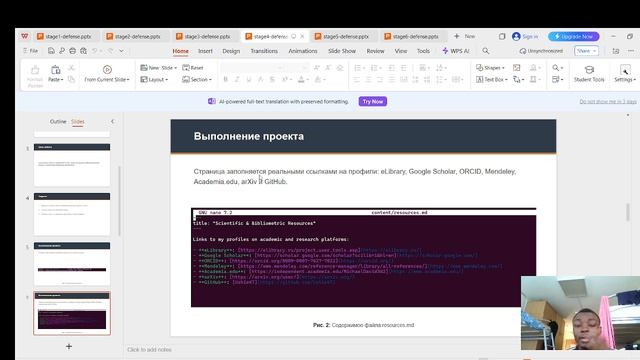The image size is (640, 360).
Task: Click the Unsynchronized status button
Action: [541, 51]
